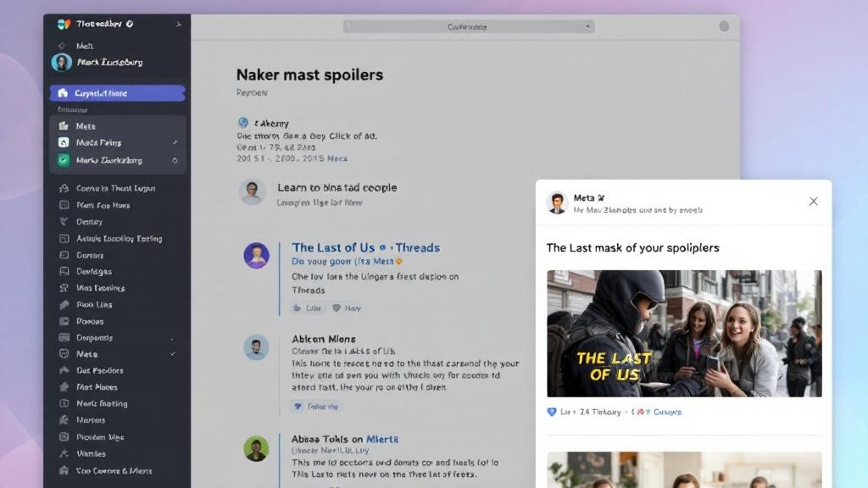The image size is (868, 488).
Task: Click the 'Naker mast spoilers' page heading
Action: pos(309,75)
